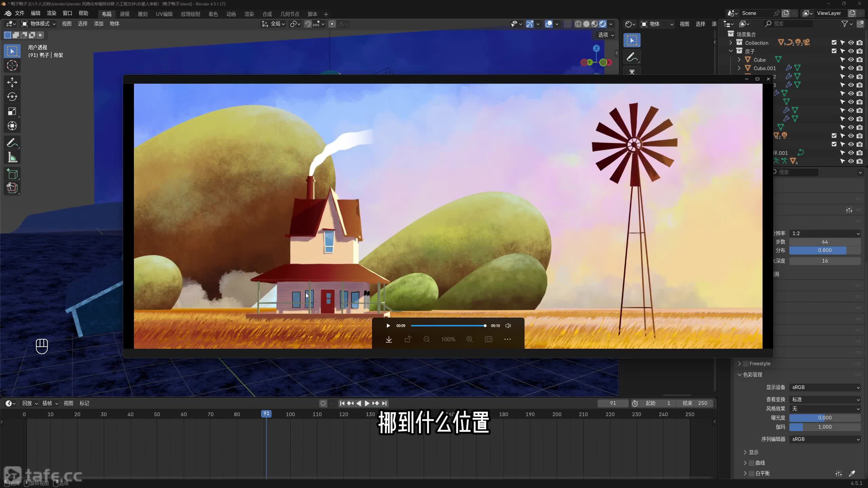
Task: Enable the Freestyle checkbox
Action: click(746, 364)
